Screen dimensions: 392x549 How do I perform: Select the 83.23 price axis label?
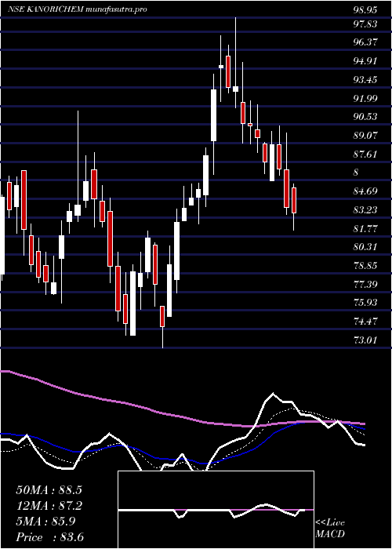tap(365, 209)
